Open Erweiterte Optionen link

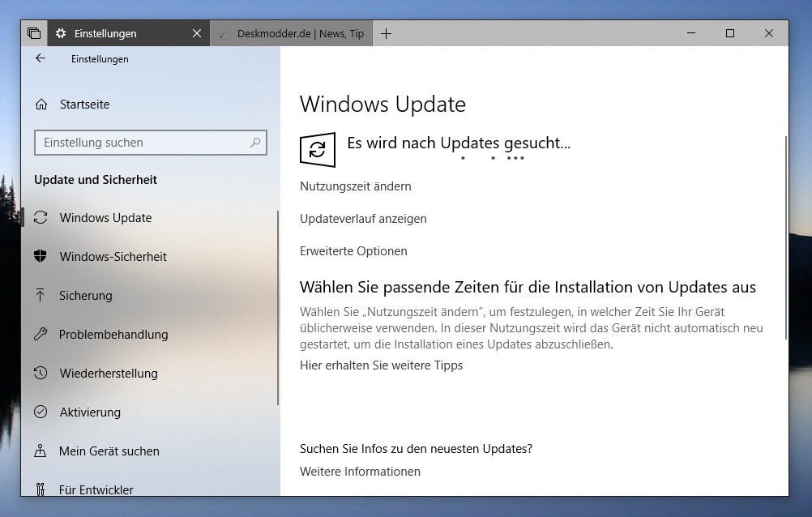pyautogui.click(x=353, y=251)
